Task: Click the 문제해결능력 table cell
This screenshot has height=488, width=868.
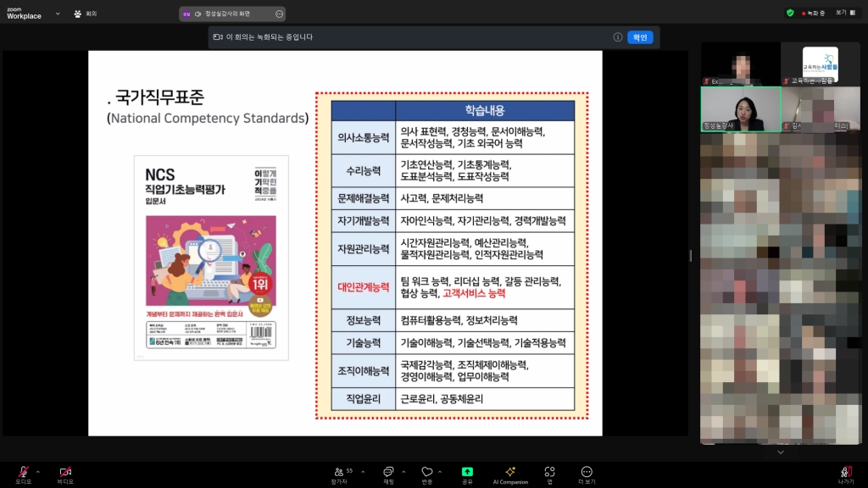Action: 363,198
